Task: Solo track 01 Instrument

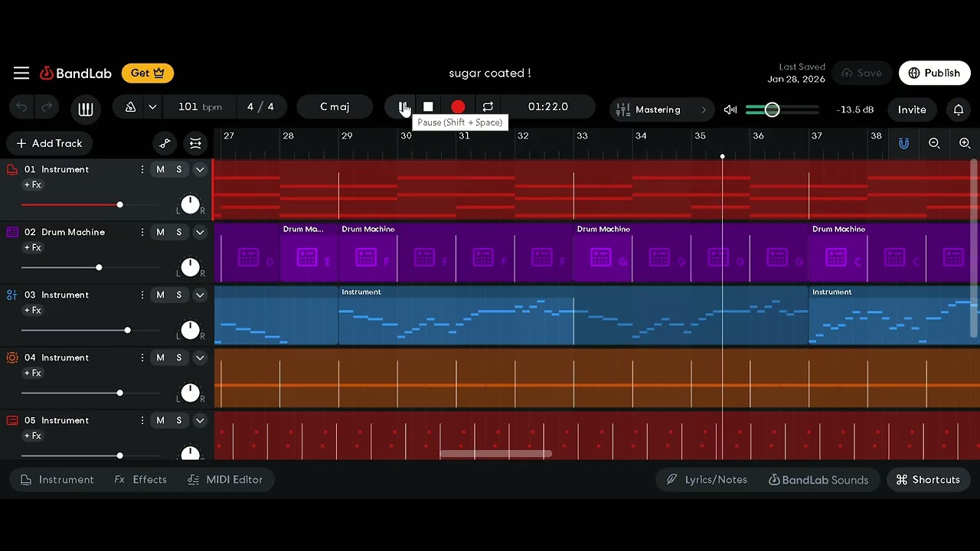Action: click(x=179, y=169)
